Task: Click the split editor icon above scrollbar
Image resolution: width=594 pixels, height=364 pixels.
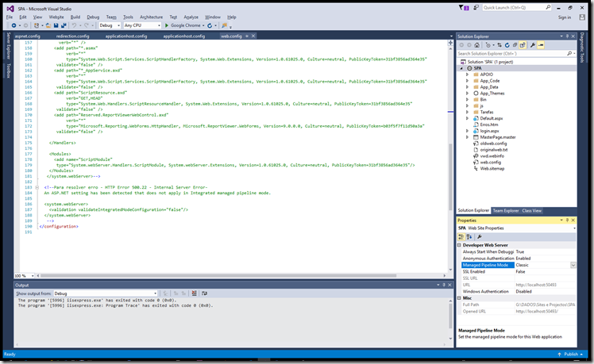Action: pyautogui.click(x=450, y=43)
